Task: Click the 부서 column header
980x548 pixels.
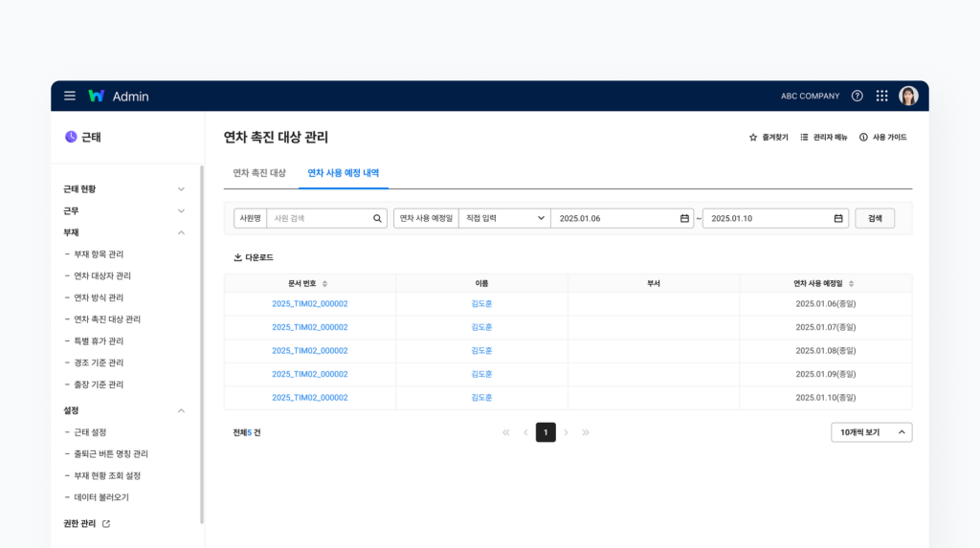Action: pyautogui.click(x=653, y=284)
